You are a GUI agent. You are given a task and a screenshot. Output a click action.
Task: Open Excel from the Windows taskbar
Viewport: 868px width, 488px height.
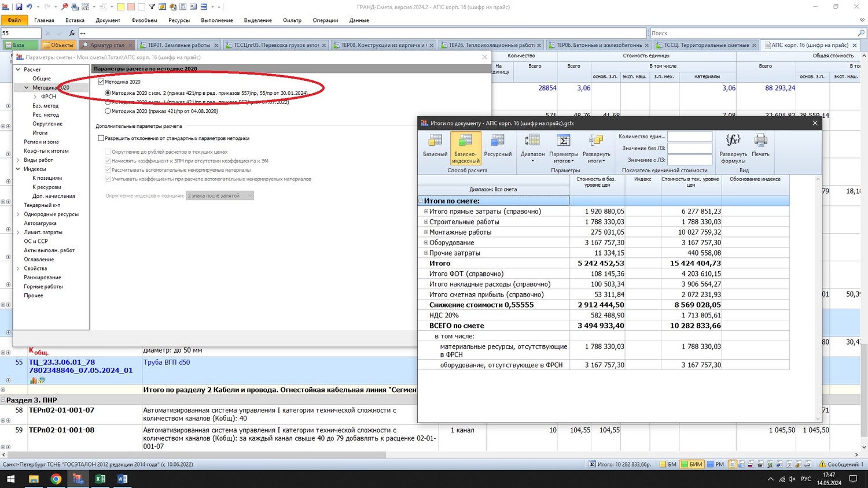[x=100, y=479]
